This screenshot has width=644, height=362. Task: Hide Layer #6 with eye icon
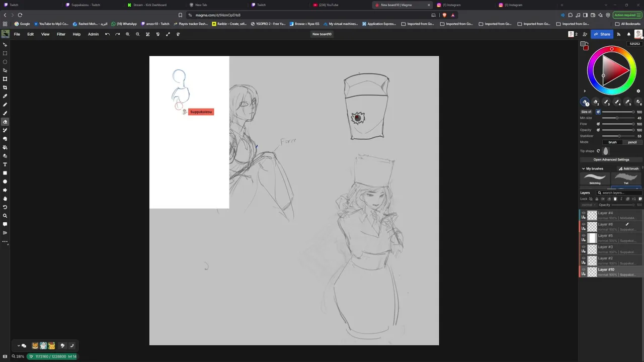tap(584, 224)
